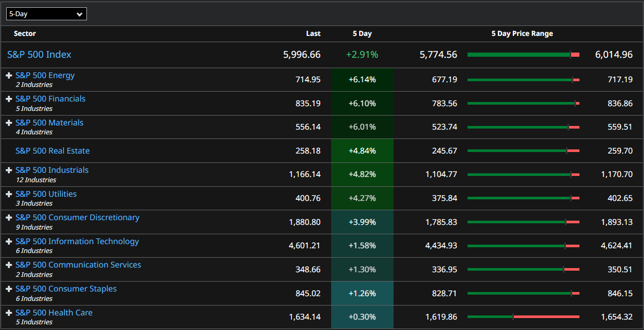Click the 5 Day Price Range header
Image resolution: width=644 pixels, height=330 pixels.
522,34
